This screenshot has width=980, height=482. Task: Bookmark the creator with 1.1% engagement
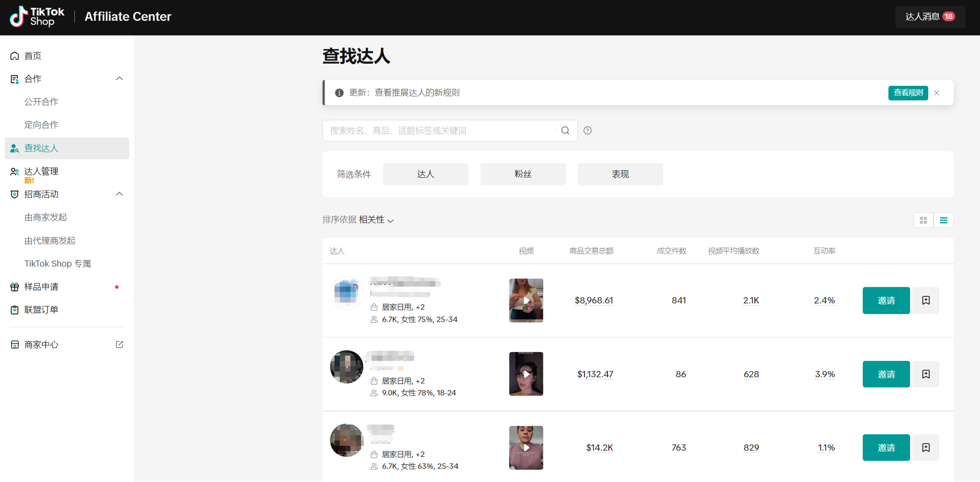click(x=926, y=448)
